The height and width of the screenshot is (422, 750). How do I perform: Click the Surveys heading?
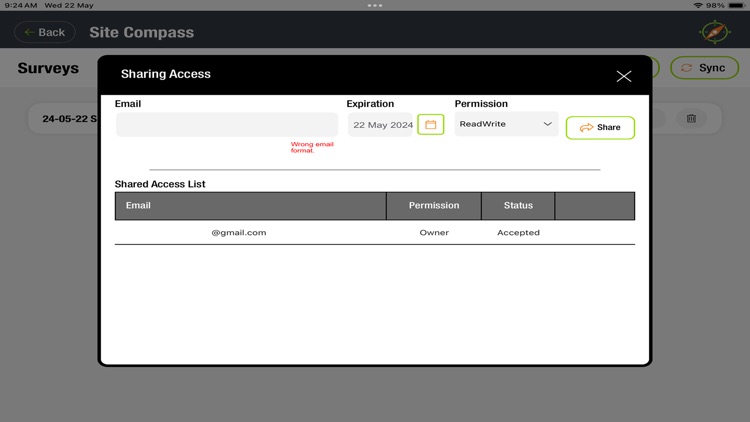(48, 68)
